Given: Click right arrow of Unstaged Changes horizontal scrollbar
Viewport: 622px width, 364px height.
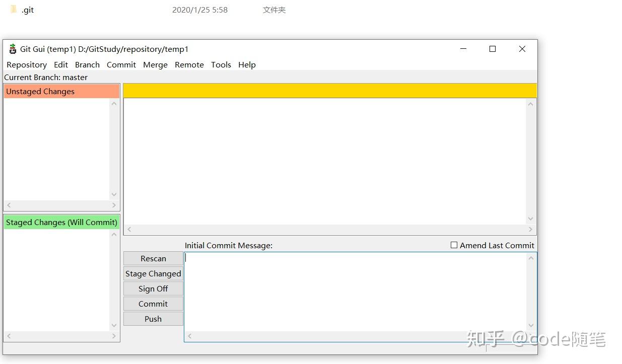Looking at the screenshot, I should [114, 205].
